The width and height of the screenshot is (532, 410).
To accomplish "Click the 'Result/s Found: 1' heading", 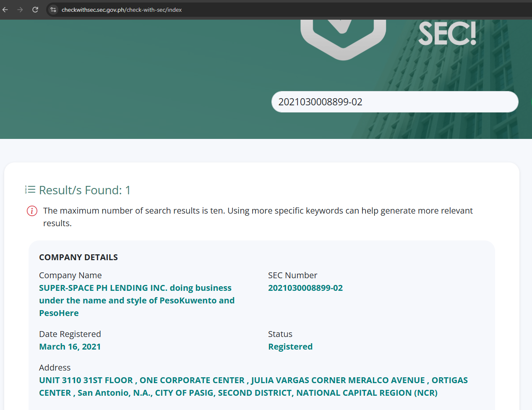I will [85, 190].
